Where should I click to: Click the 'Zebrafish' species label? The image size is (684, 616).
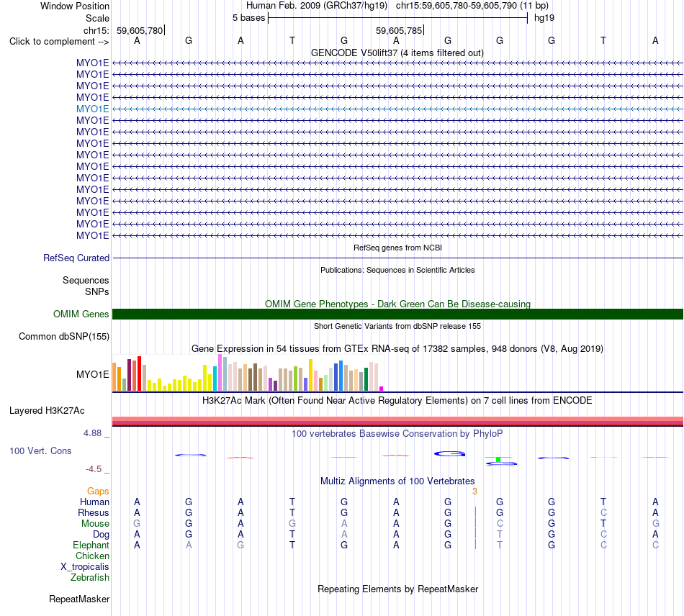(x=90, y=578)
